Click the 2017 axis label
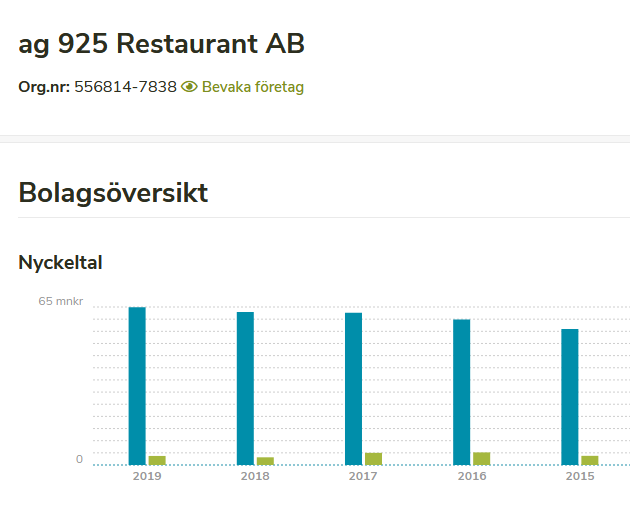630x511 pixels. pyautogui.click(x=363, y=476)
